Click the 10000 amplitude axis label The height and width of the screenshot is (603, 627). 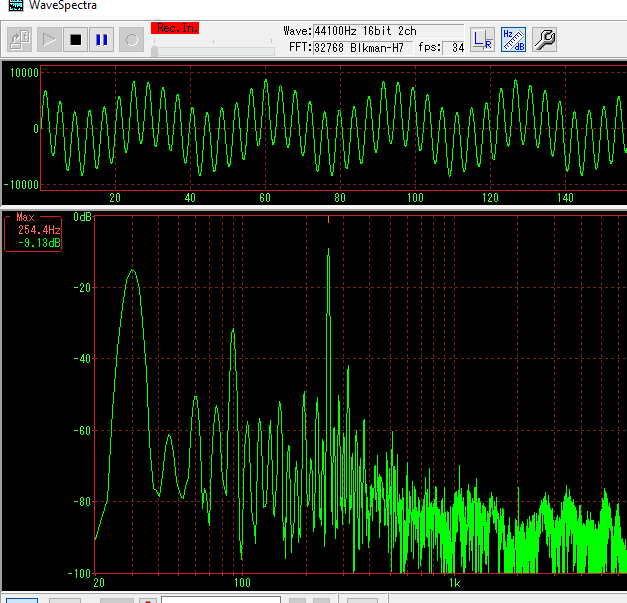pos(24,73)
